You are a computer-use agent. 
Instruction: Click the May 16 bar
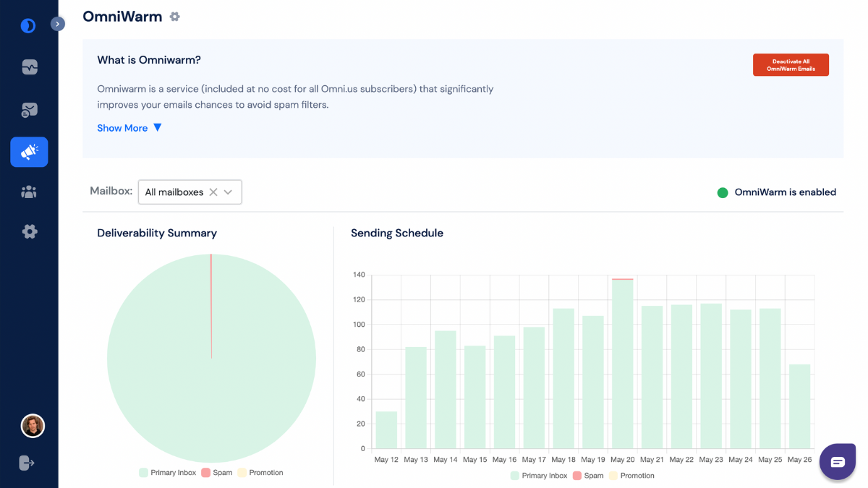click(504, 393)
